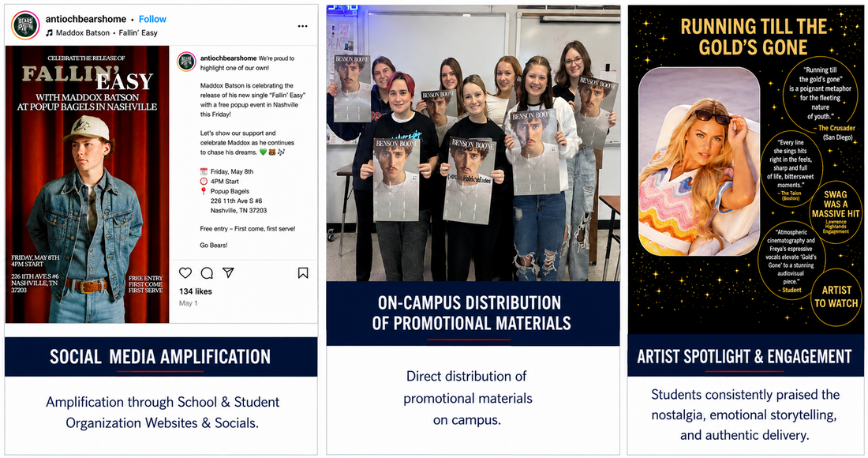
Task: Click 'Running Till the Gold's Gone' title
Action: 754,36
